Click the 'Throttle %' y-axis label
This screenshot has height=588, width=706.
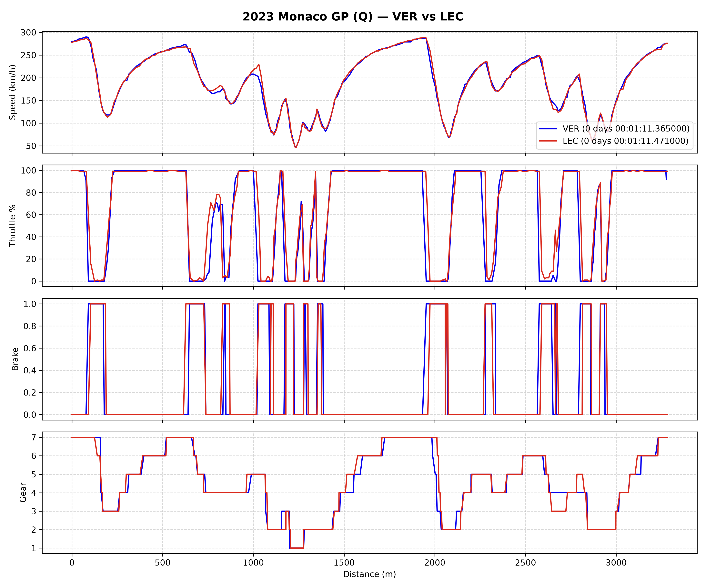point(13,226)
